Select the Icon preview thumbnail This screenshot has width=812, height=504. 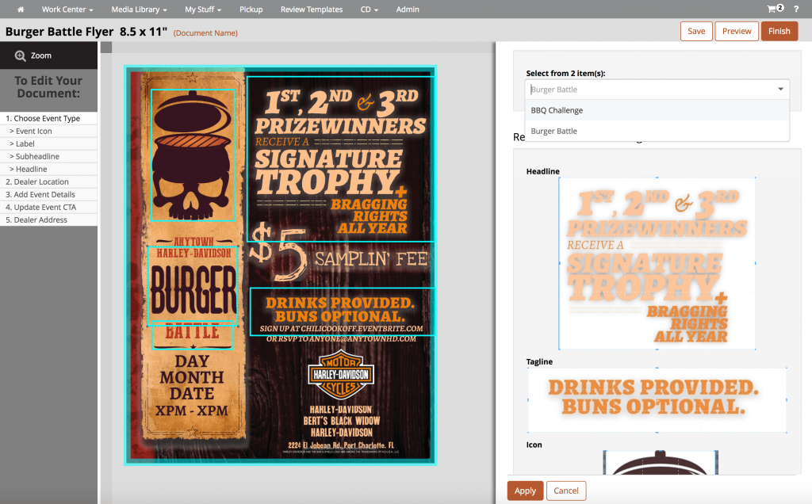[661, 463]
